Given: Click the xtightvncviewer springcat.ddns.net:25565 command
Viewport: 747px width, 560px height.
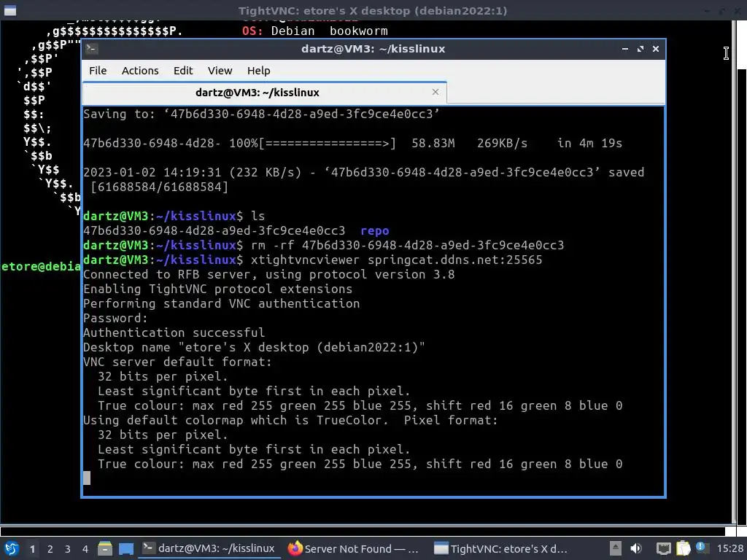Looking at the screenshot, I should [396, 260].
